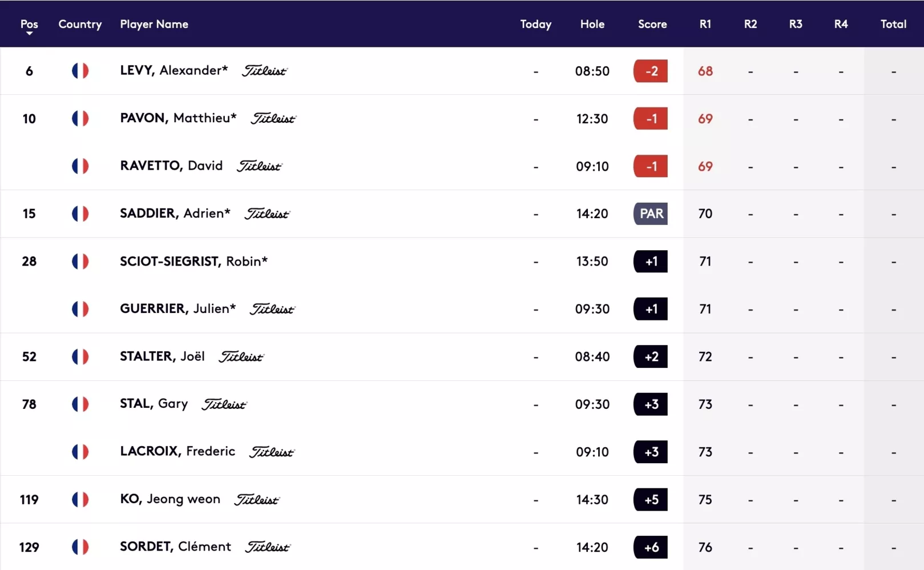Click the Titleist logo next to STAL, Gary
Screen dimensions: 924x570
224,404
